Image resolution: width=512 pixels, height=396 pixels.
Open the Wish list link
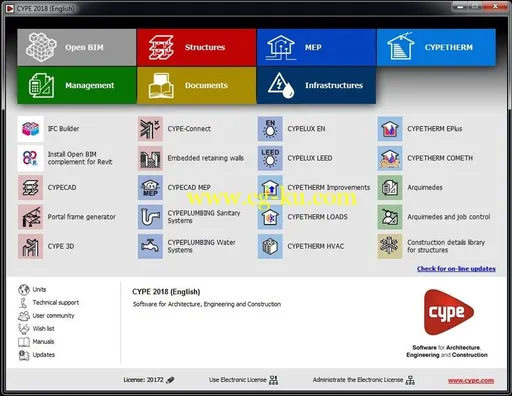[43, 329]
